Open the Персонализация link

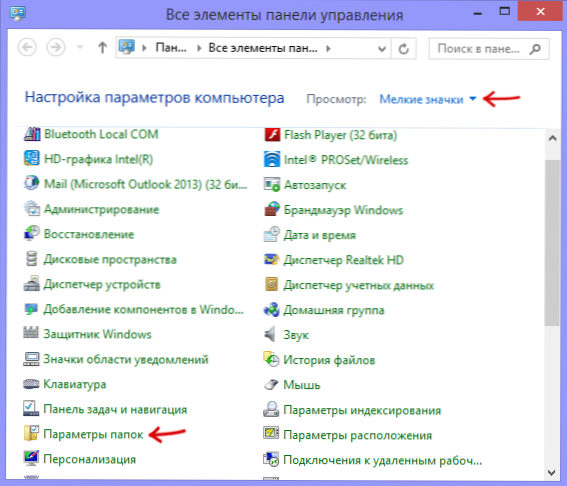tap(90, 459)
